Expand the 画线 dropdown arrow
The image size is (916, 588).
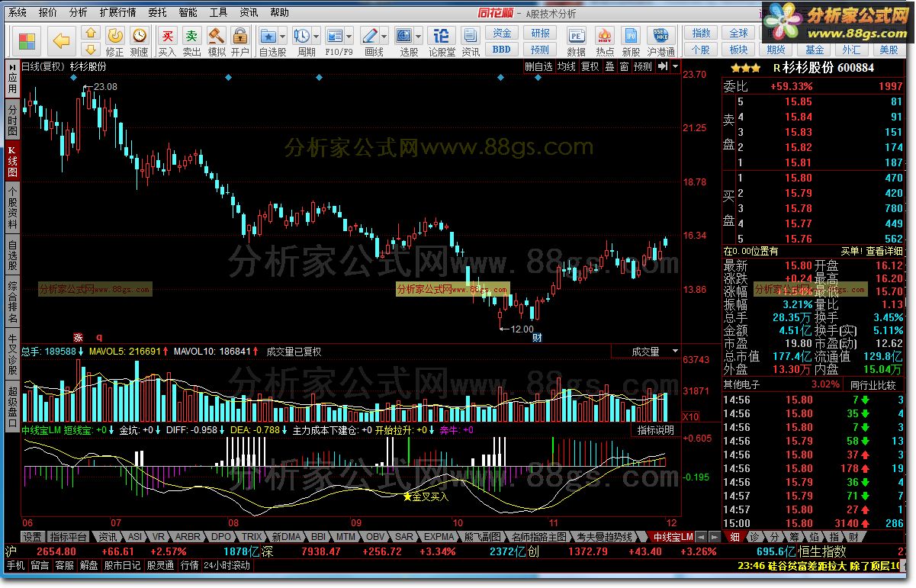(384, 36)
